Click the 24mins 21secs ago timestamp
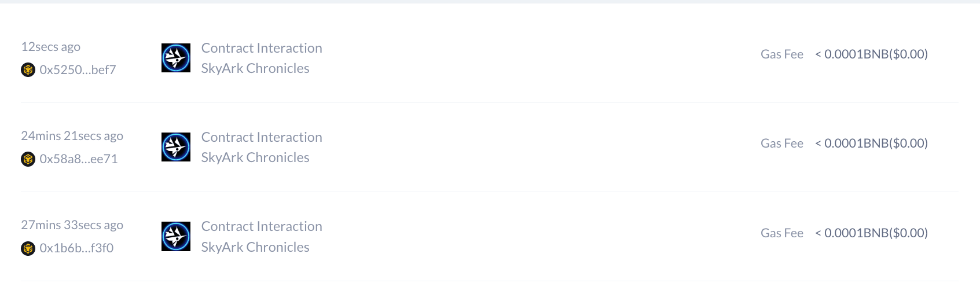Viewport: 980px width, 283px height. [72, 136]
